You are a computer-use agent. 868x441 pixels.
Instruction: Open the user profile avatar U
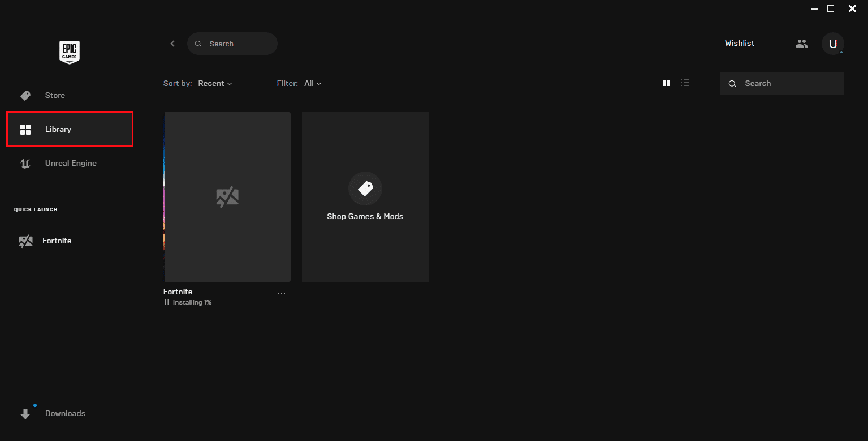pyautogui.click(x=833, y=44)
